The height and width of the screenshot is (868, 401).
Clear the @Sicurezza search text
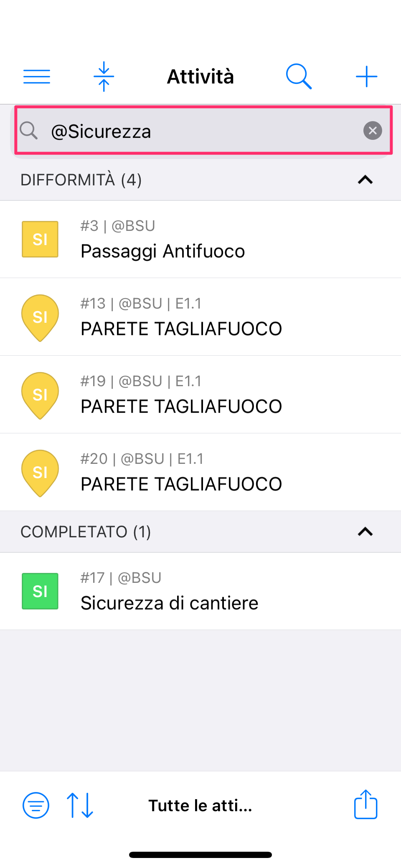tap(373, 131)
